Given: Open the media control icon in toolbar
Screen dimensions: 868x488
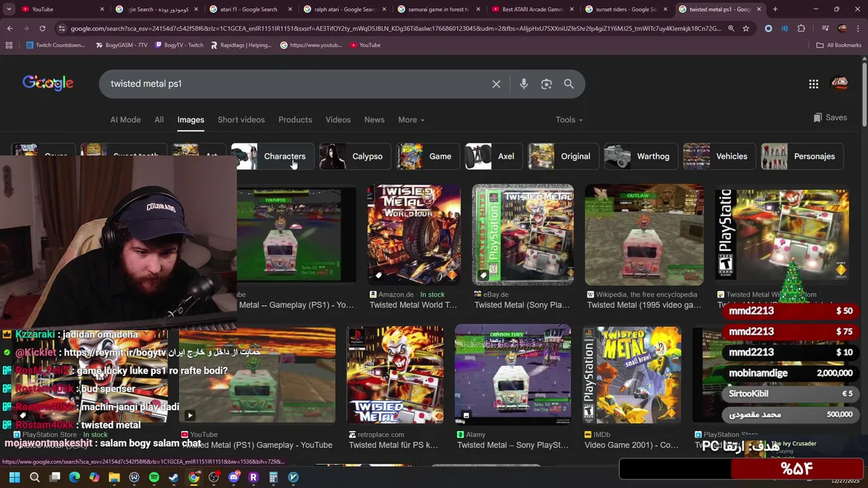Looking at the screenshot, I should tap(825, 28).
